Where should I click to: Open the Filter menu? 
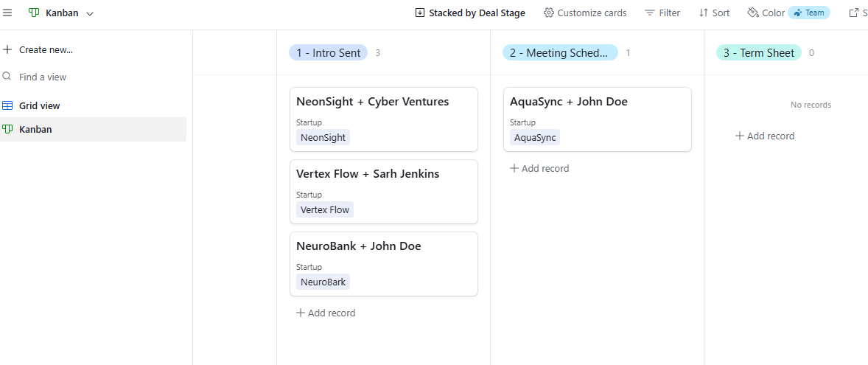(662, 13)
